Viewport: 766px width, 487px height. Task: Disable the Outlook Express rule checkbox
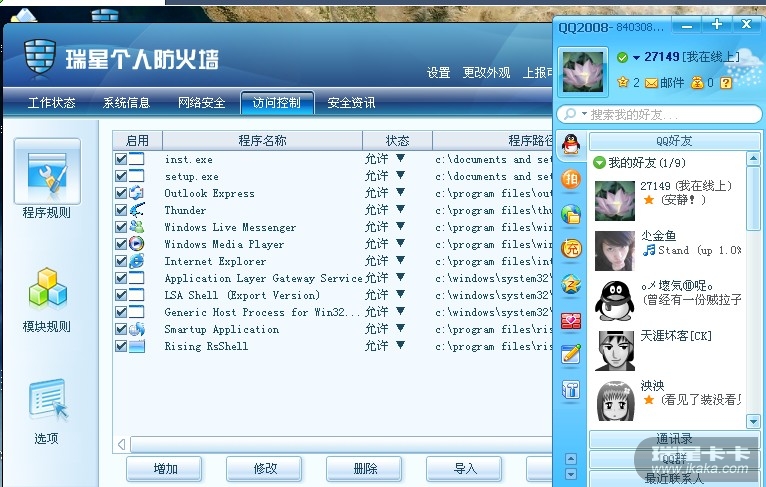121,193
